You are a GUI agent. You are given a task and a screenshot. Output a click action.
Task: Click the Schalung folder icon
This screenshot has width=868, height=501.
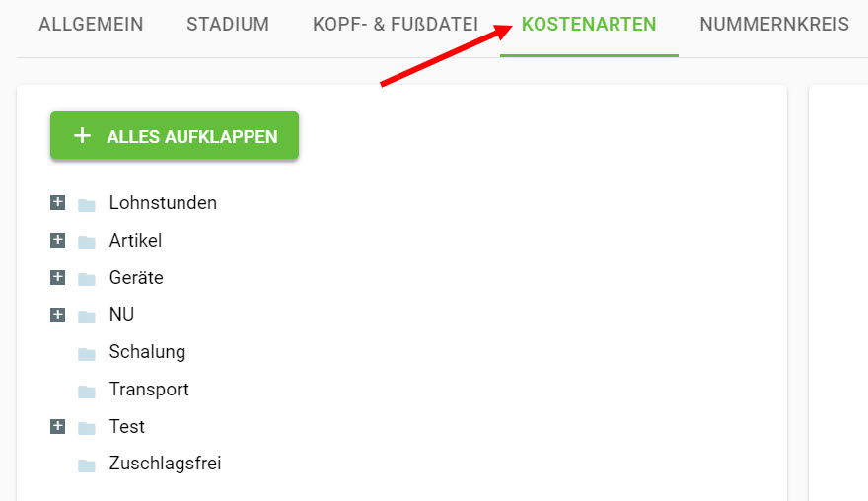pyautogui.click(x=87, y=354)
